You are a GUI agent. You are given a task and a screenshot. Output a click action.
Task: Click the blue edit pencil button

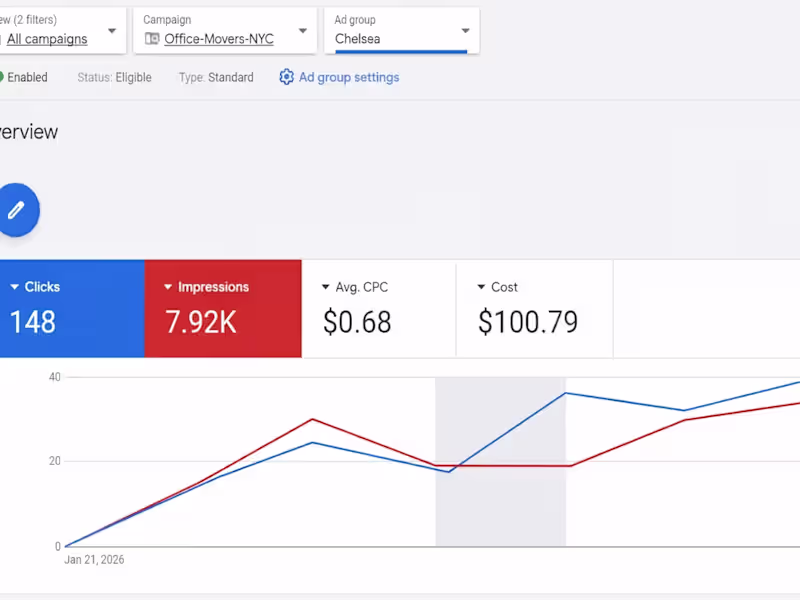click(17, 210)
